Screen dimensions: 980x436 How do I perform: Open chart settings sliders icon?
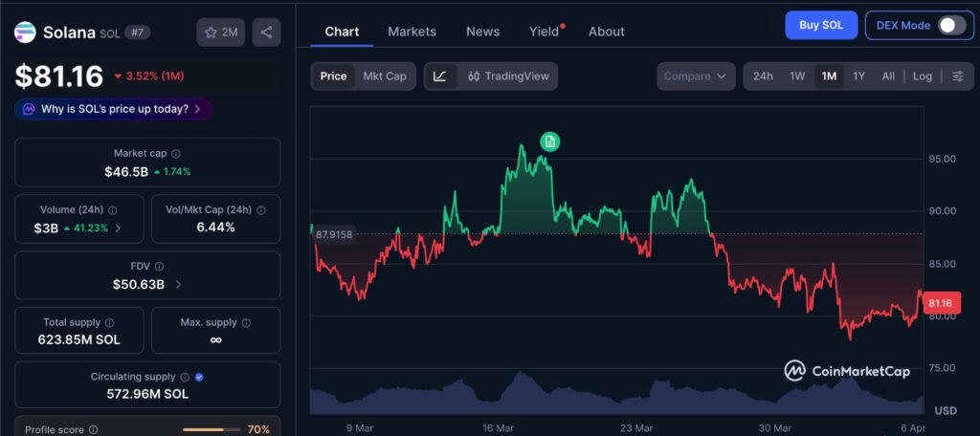tap(957, 76)
